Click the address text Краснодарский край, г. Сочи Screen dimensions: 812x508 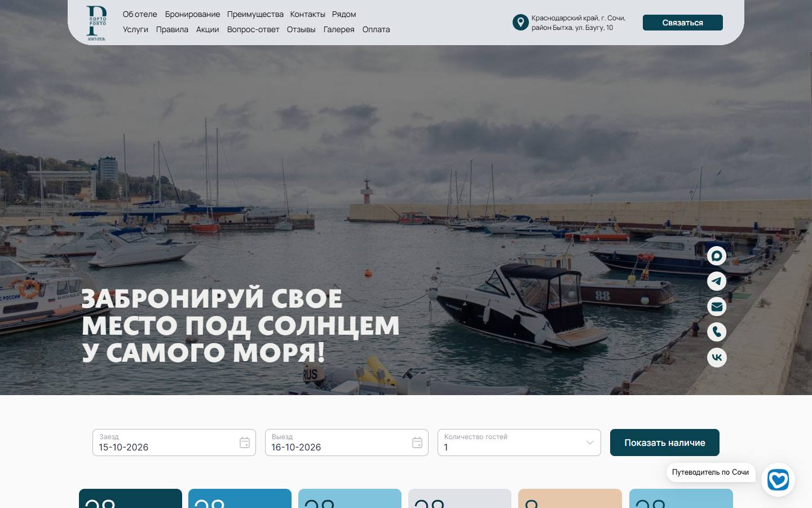point(578,18)
